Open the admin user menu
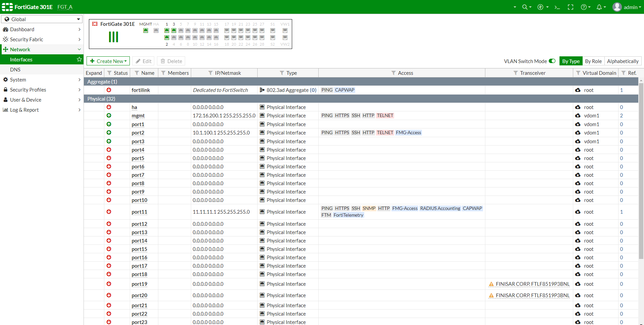 pyautogui.click(x=627, y=7)
